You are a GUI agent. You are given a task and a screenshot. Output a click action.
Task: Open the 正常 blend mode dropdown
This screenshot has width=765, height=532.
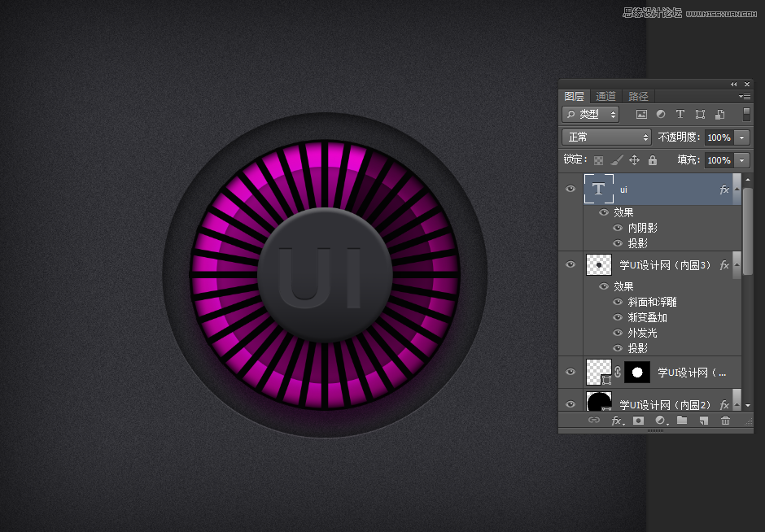coord(607,137)
